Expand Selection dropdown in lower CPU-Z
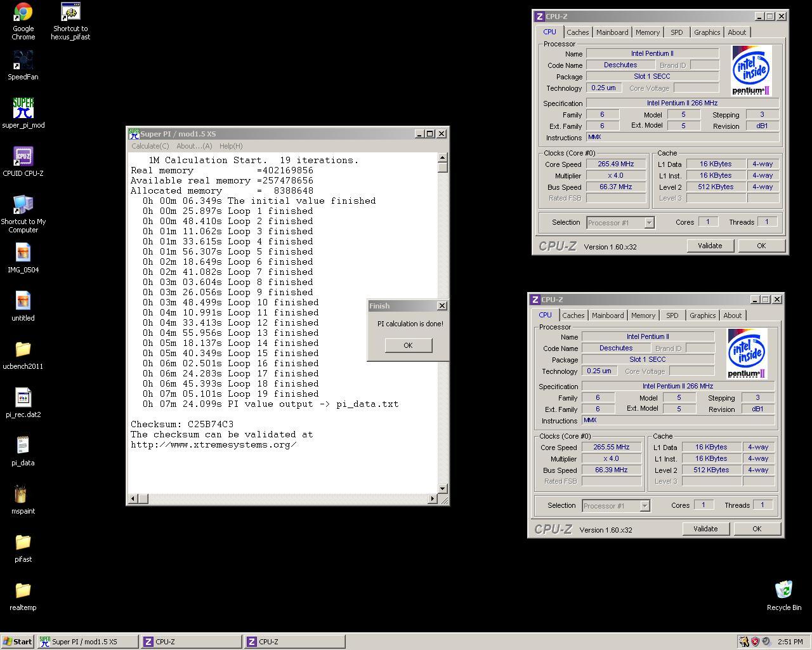 click(645, 506)
